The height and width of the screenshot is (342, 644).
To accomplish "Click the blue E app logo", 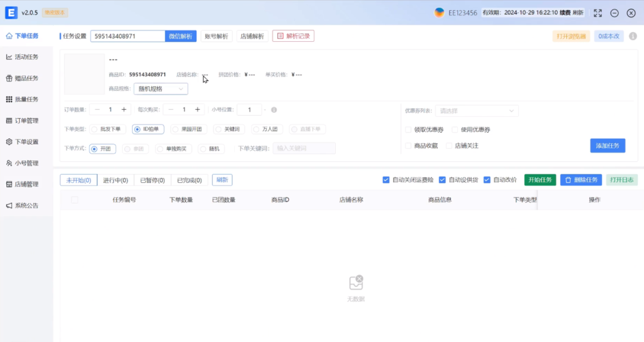I will coord(11,13).
